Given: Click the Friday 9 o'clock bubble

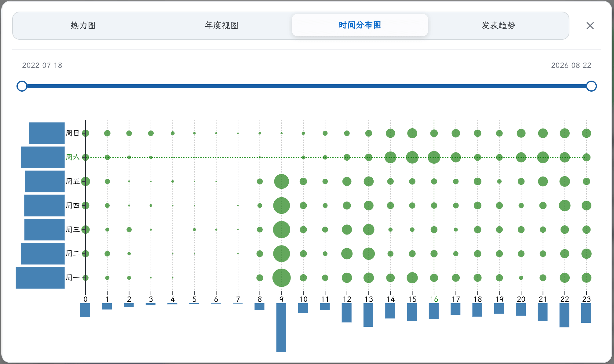Looking at the screenshot, I should pyautogui.click(x=281, y=181).
